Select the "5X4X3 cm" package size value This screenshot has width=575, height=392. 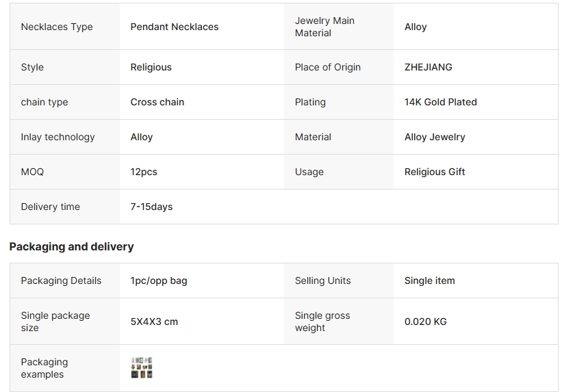[154, 322]
